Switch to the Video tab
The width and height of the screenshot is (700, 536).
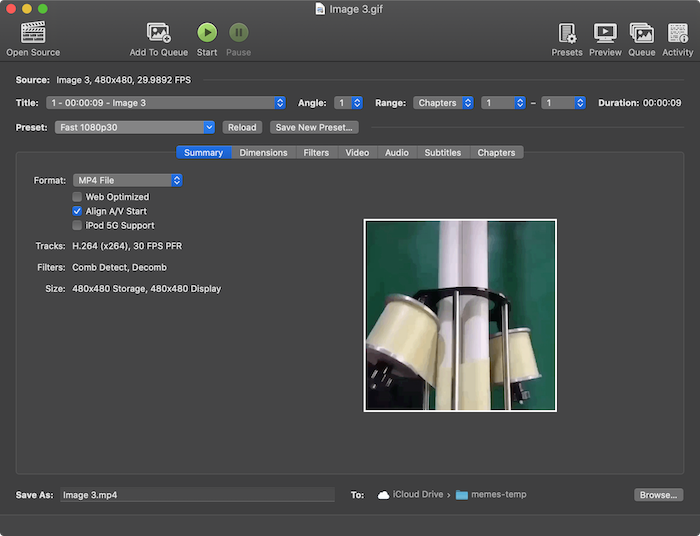click(357, 153)
